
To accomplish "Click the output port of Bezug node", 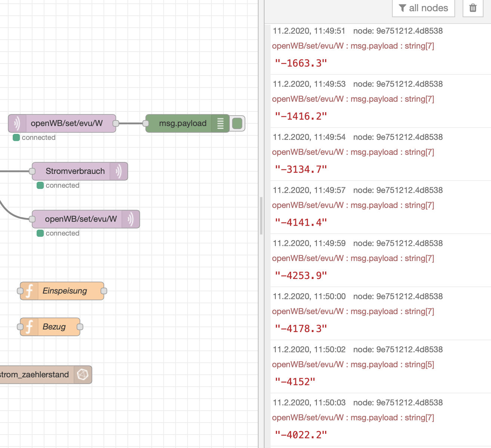I will [80, 327].
